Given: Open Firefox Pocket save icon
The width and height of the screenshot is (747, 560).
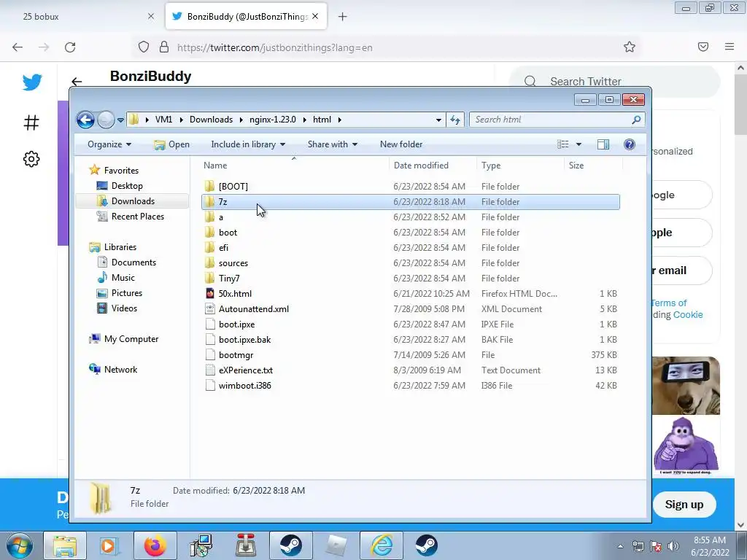Looking at the screenshot, I should point(703,47).
